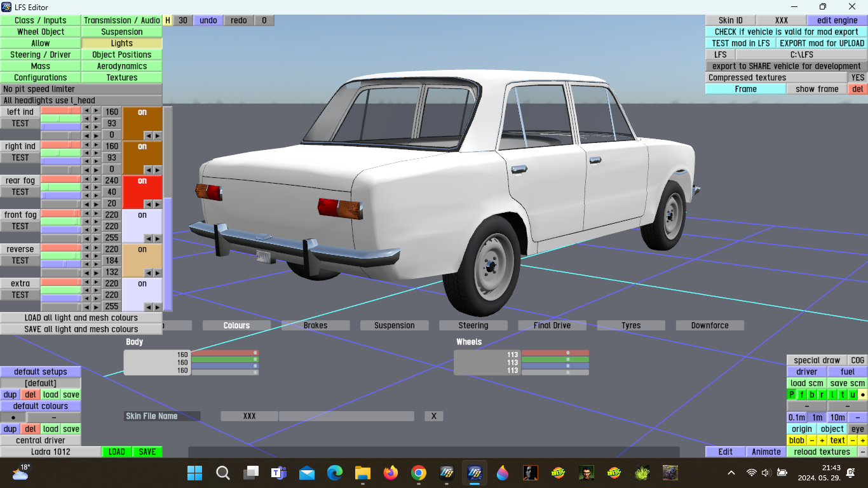Click SAVE all light and mesh colours

point(81,329)
